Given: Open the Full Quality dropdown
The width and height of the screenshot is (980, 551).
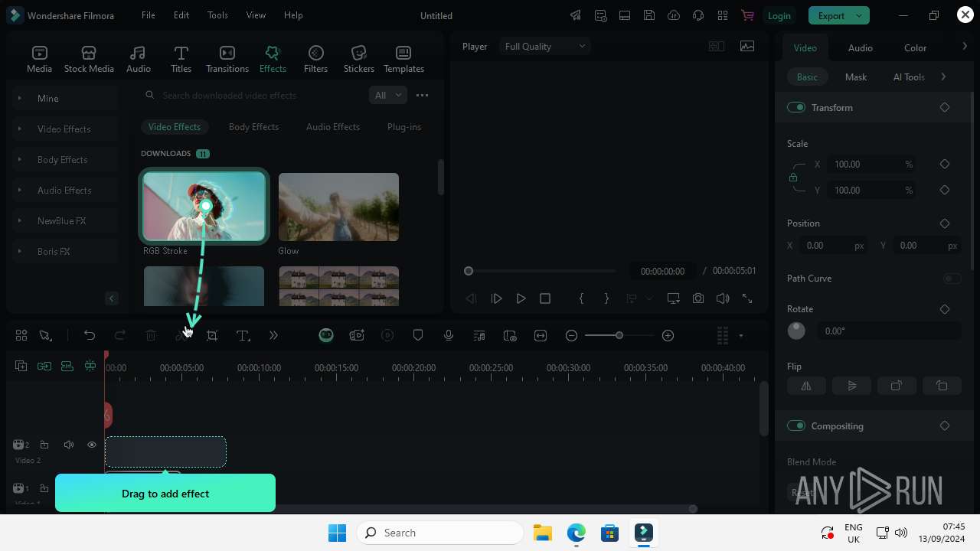Looking at the screenshot, I should [545, 47].
